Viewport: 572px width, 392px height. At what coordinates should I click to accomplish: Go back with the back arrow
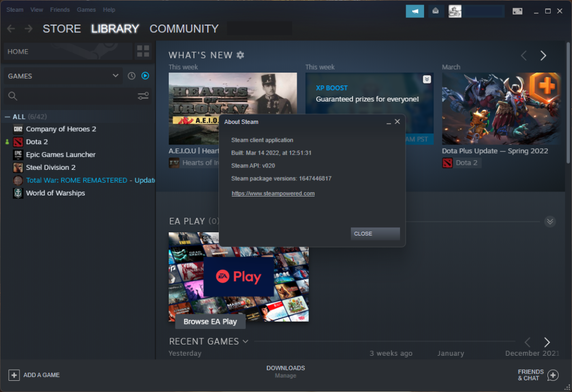coord(11,29)
